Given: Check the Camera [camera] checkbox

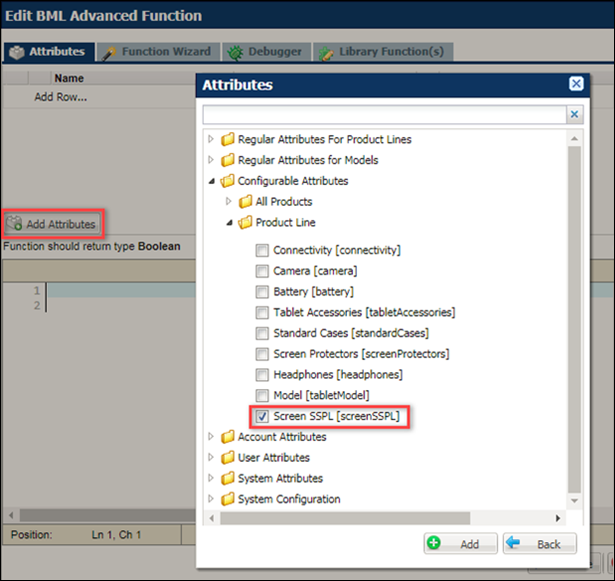Looking at the screenshot, I should coord(262,271).
